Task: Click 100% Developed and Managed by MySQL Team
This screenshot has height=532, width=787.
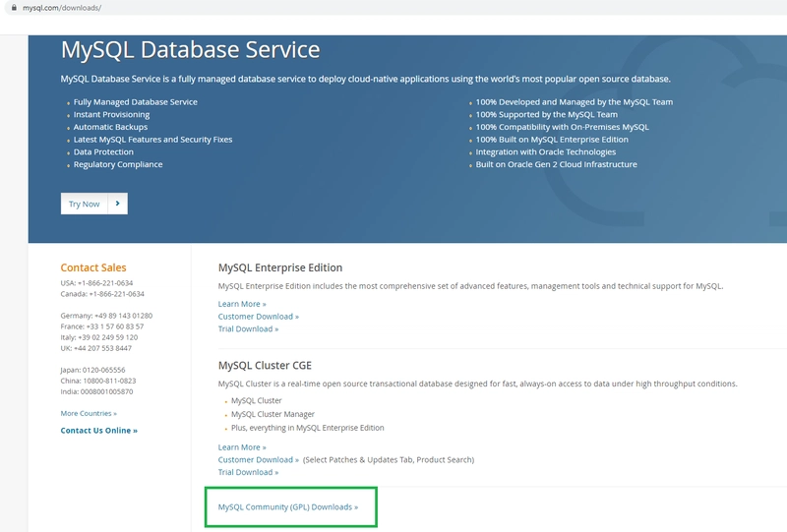Action: click(x=575, y=102)
